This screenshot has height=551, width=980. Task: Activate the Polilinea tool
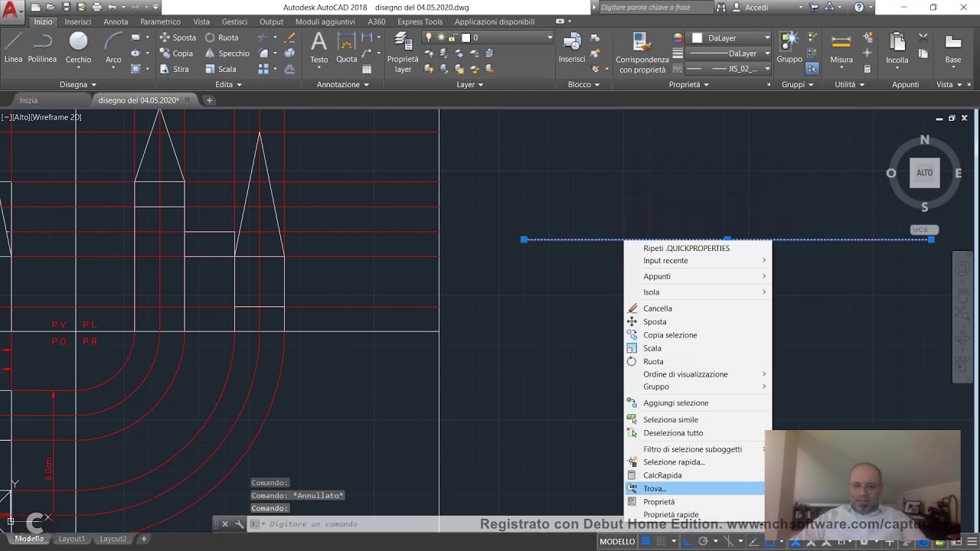(42, 47)
